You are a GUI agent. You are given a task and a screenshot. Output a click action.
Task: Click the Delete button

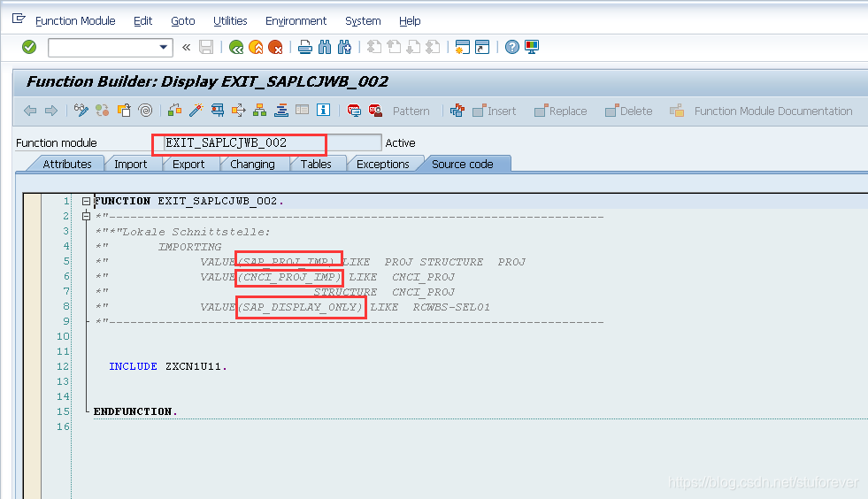[x=629, y=111]
